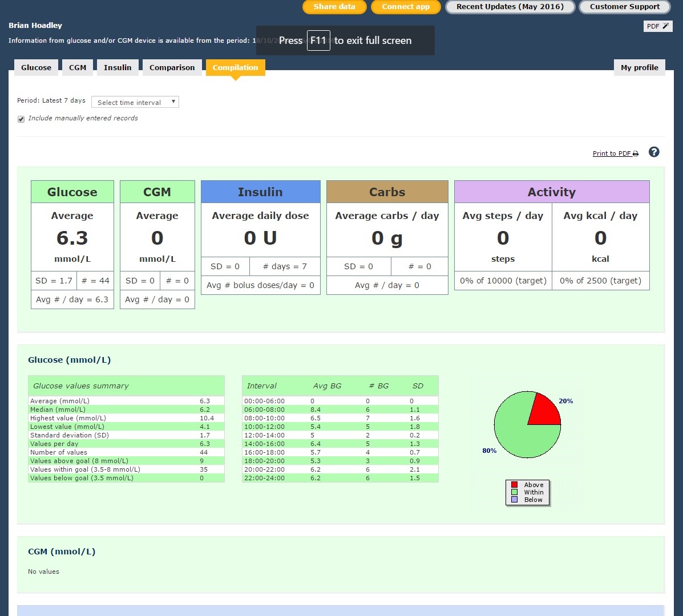Select the Insulin tab

pos(118,67)
